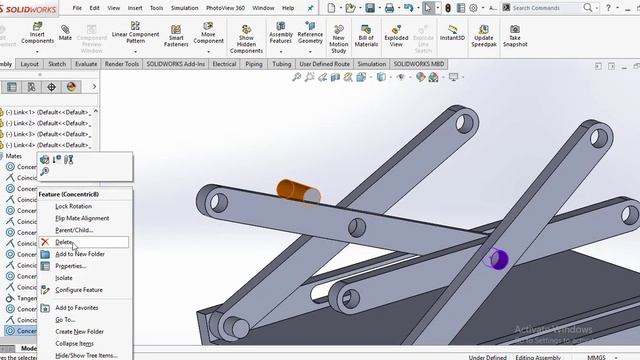Click Show Hidden Components

coord(246,39)
